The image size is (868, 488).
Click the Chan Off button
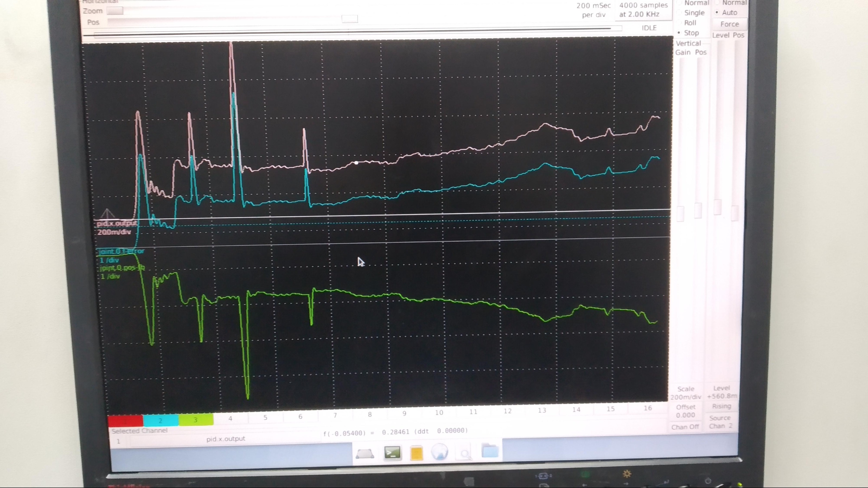[x=685, y=427]
